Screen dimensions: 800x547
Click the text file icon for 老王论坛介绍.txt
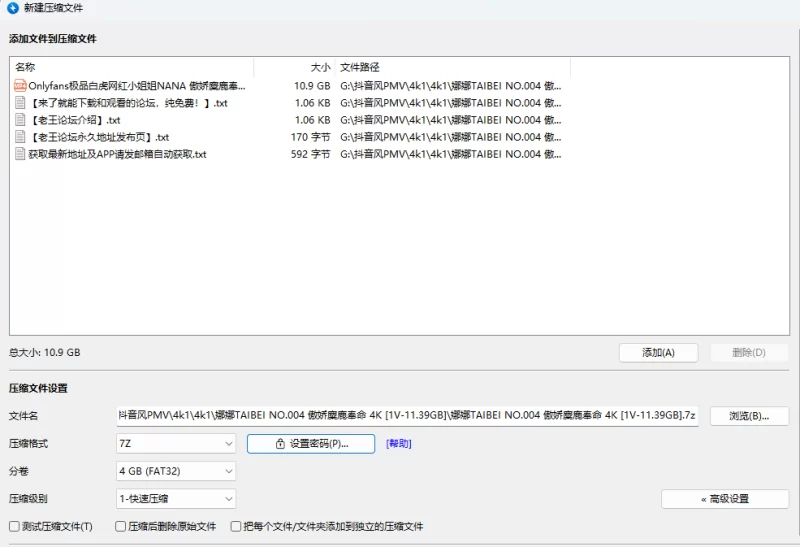pos(20,120)
